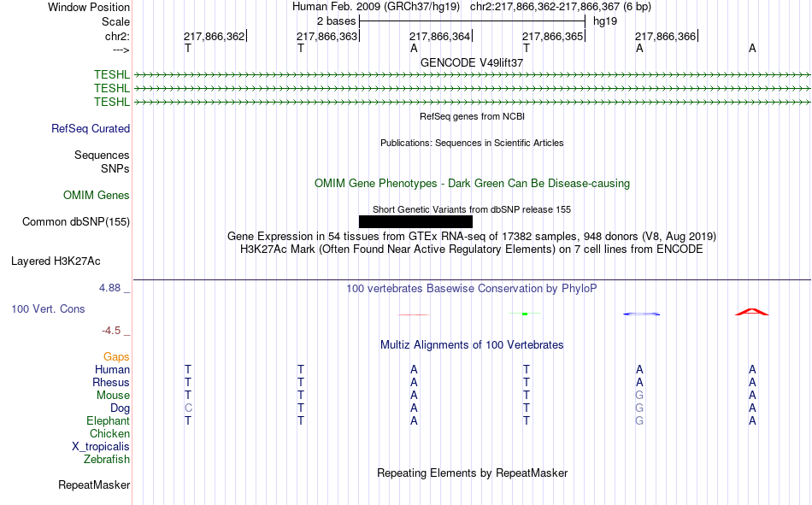The image size is (812, 505).
Task: Select the Mouse alignment row label
Action: pyautogui.click(x=113, y=395)
